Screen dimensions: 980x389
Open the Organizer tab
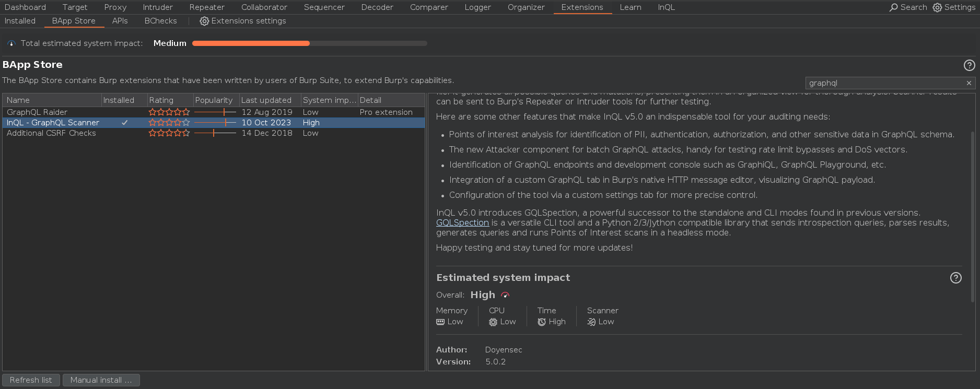click(526, 7)
